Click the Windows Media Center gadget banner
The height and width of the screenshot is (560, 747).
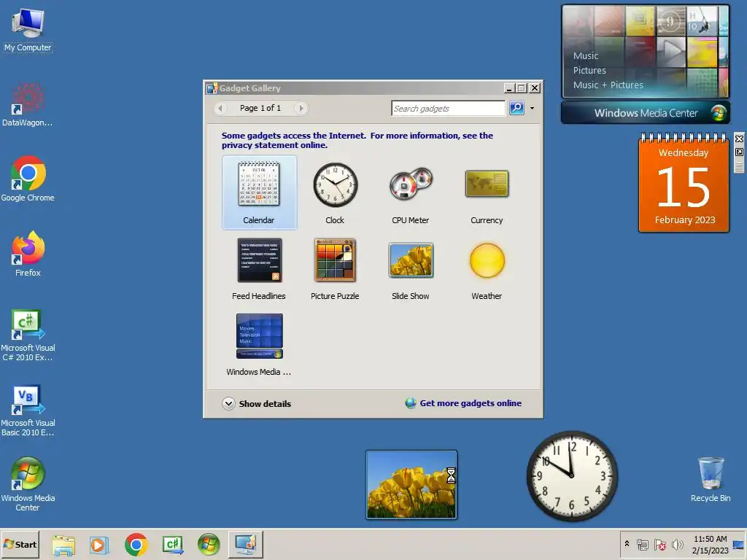(645, 113)
